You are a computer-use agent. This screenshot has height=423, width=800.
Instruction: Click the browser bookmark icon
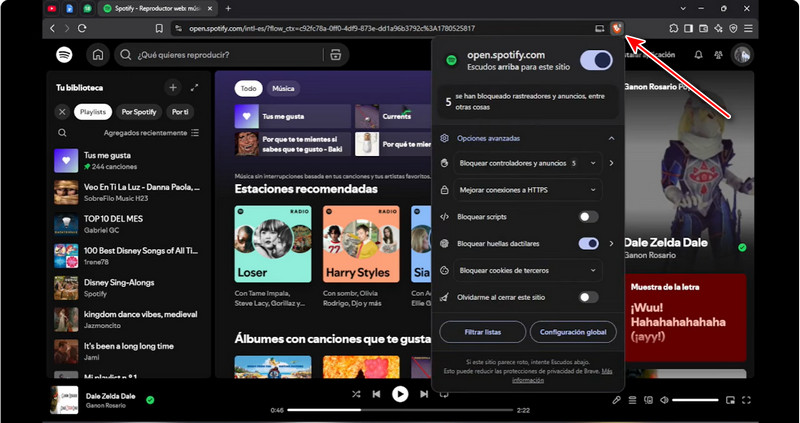point(159,29)
